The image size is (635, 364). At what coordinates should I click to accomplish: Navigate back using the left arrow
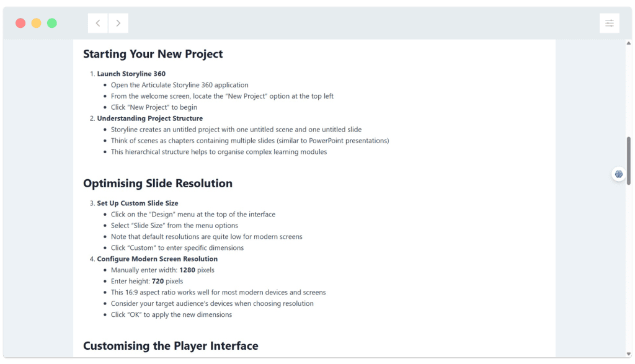(x=97, y=23)
